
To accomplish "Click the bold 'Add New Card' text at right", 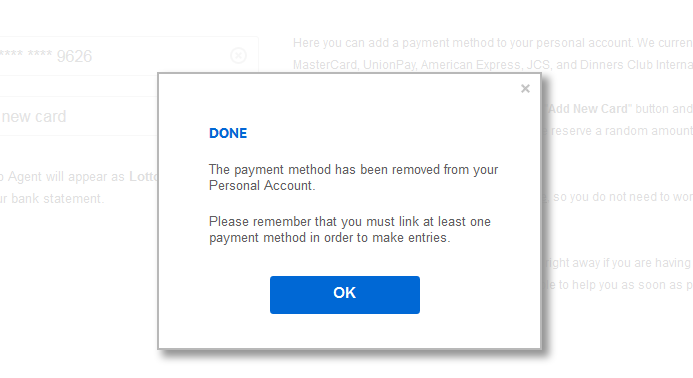I will (587, 109).
